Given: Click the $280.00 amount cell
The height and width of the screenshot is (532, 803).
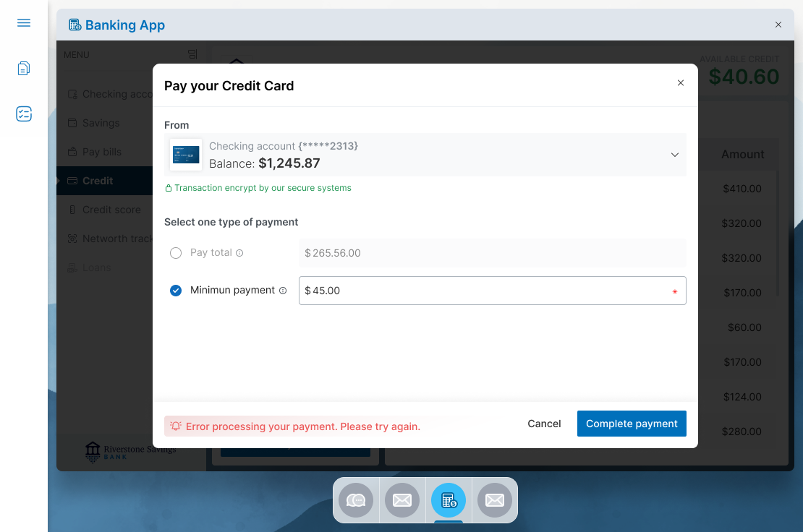Looking at the screenshot, I should click(742, 432).
